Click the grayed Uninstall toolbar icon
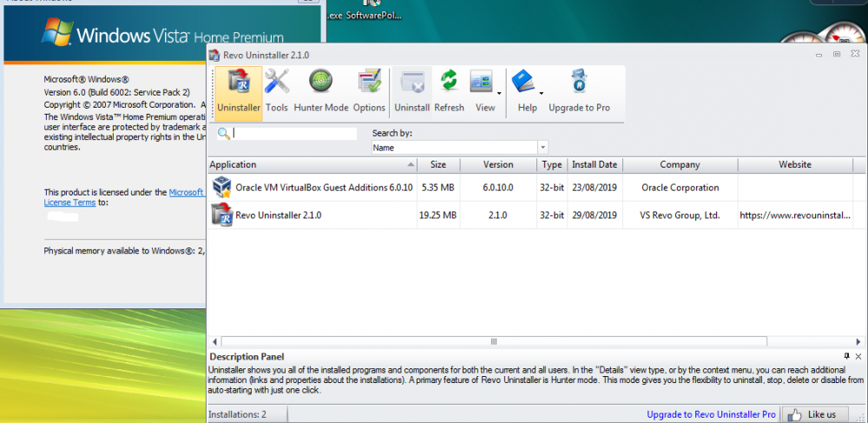The image size is (868, 423). coord(412,91)
